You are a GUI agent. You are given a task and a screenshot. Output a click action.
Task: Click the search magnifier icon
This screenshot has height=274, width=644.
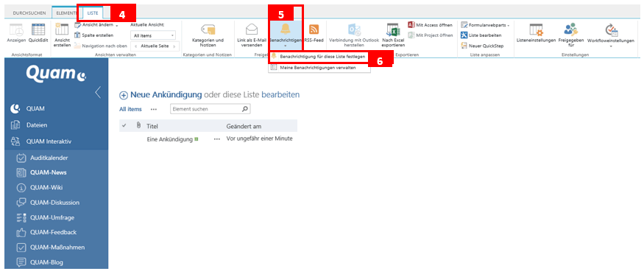(245, 109)
